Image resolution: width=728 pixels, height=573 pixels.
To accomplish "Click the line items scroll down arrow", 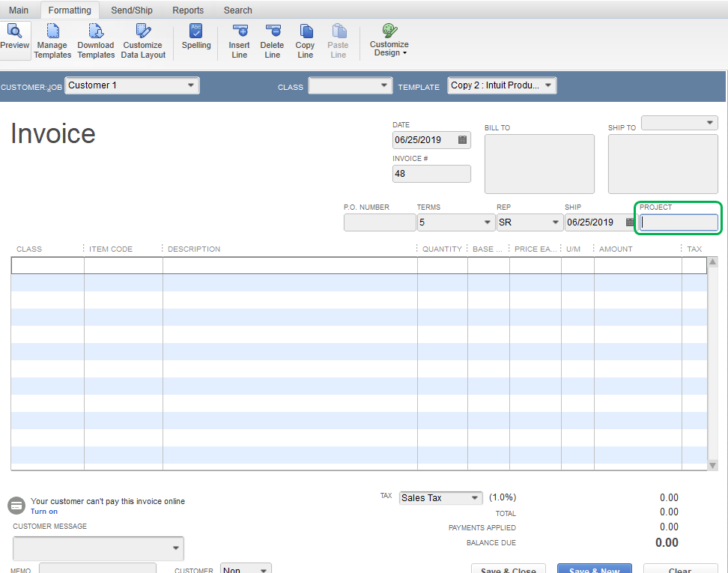I will coord(713,465).
